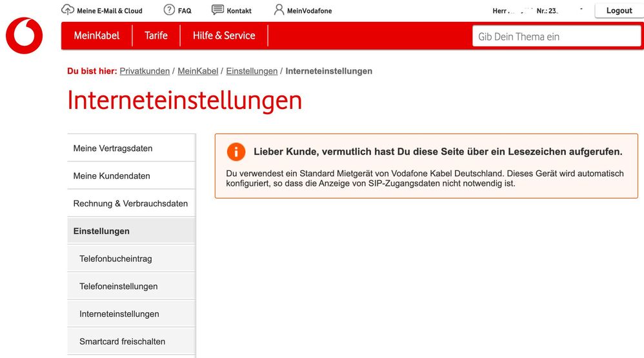Open the FAQ link
This screenshot has width=644, height=358.
[x=185, y=11]
